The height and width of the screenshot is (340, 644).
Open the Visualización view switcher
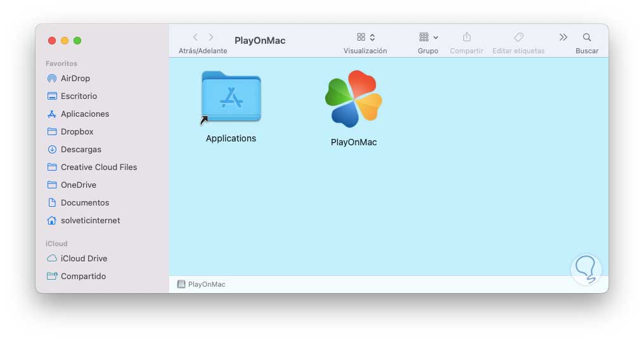tap(366, 37)
